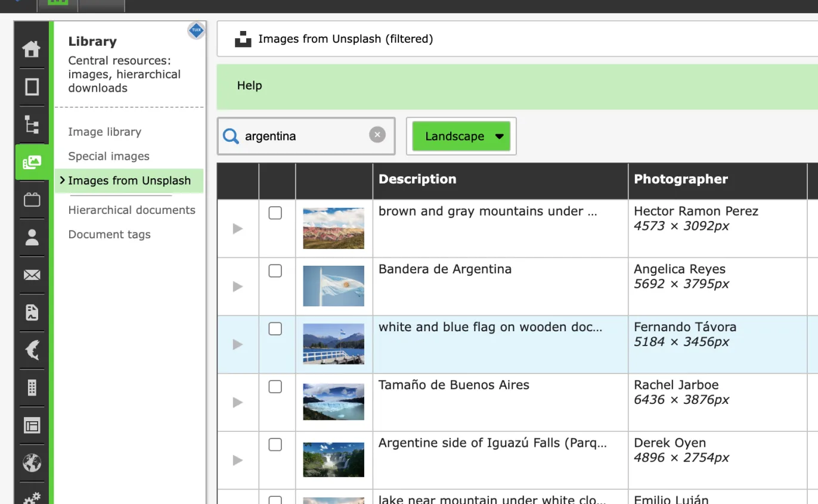Viewport: 818px width, 504px height.
Task: Tick checkbox for Tamaño de Buenos Aires
Action: (275, 387)
